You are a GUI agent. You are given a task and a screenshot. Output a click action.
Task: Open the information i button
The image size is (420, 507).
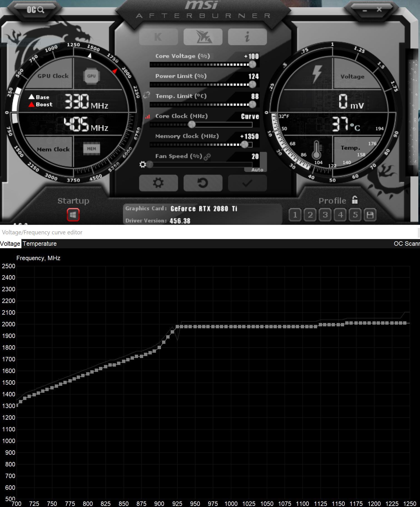[247, 37]
